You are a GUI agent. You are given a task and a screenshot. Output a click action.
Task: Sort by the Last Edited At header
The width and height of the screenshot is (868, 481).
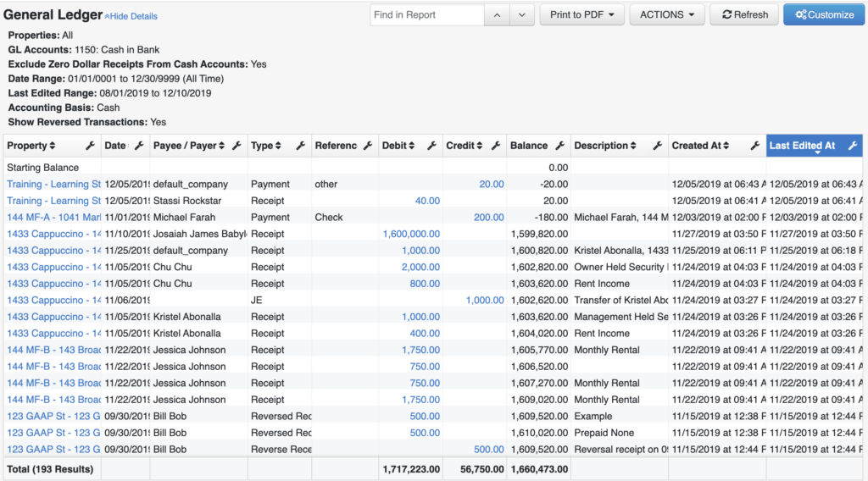click(802, 146)
